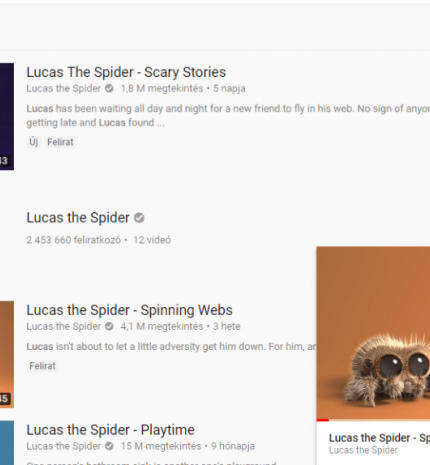Viewport: 430px width, 465px height.
Task: Open the Scary Stories video thumbnail
Action: [7, 116]
